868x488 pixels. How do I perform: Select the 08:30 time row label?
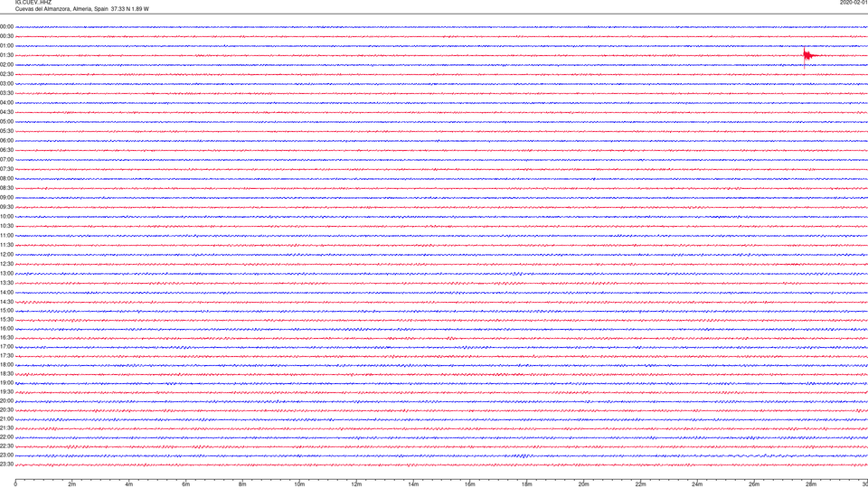tap(6, 188)
